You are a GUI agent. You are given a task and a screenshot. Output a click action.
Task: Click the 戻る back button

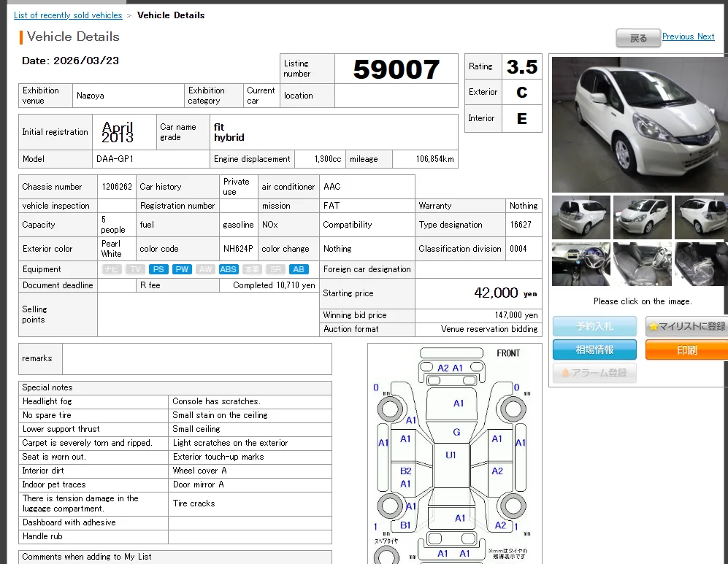click(x=638, y=38)
